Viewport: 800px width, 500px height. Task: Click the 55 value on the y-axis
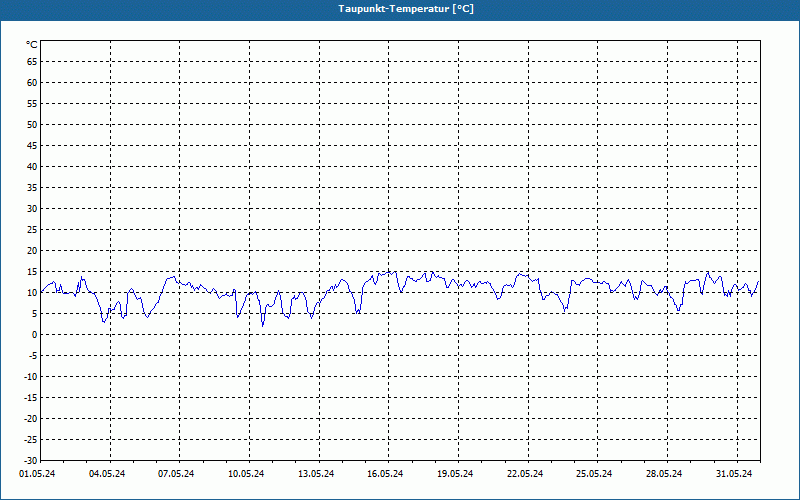coord(32,104)
